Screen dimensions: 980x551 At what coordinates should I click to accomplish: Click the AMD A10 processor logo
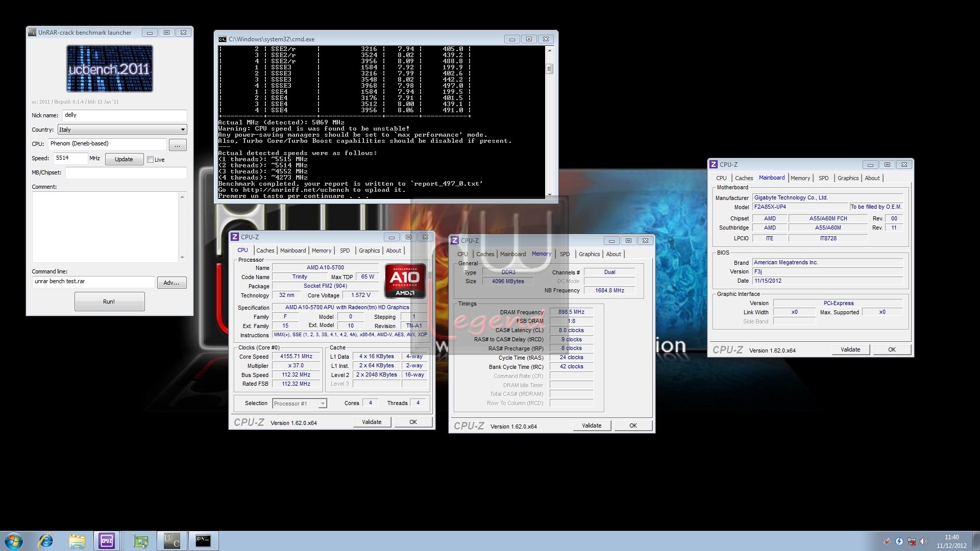coord(405,280)
